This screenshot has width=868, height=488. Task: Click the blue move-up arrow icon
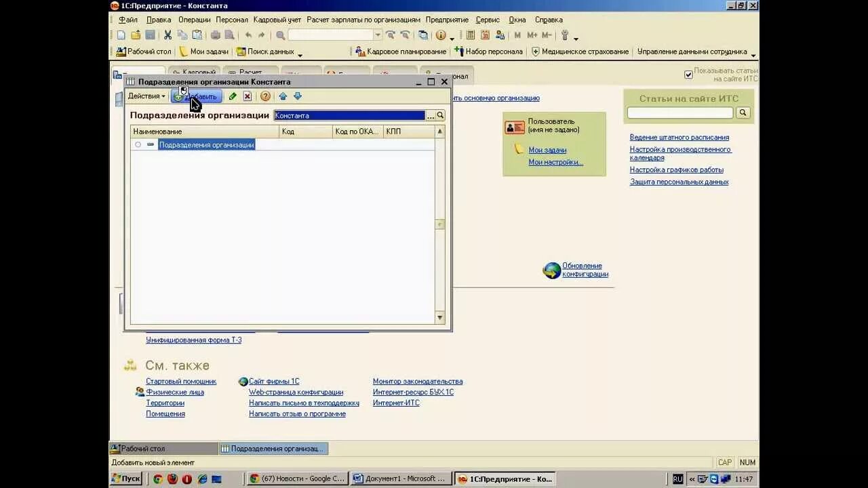283,96
